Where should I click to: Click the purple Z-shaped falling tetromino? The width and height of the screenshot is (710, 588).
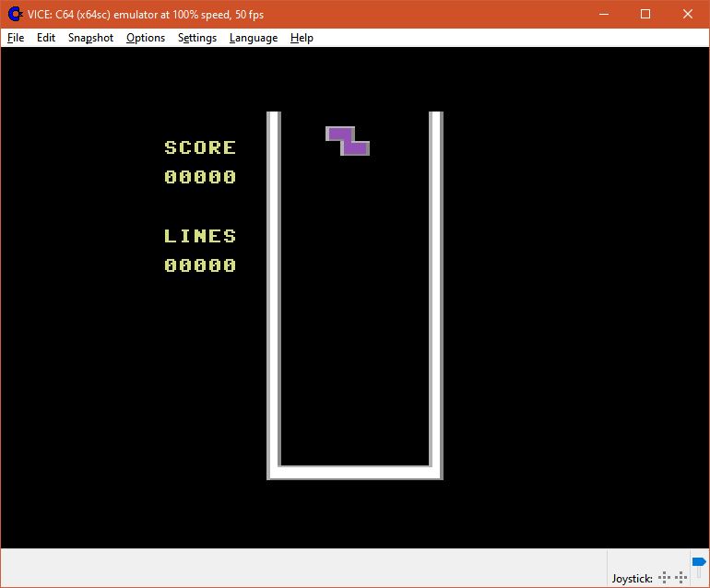(348, 141)
